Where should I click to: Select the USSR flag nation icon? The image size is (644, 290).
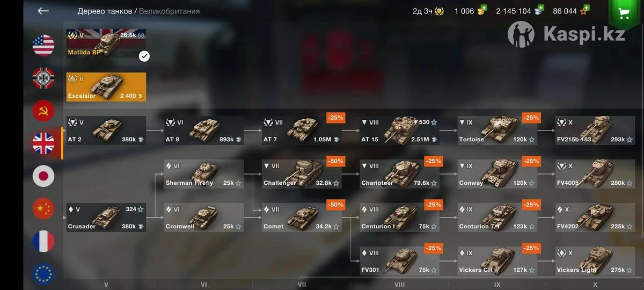coord(43,111)
